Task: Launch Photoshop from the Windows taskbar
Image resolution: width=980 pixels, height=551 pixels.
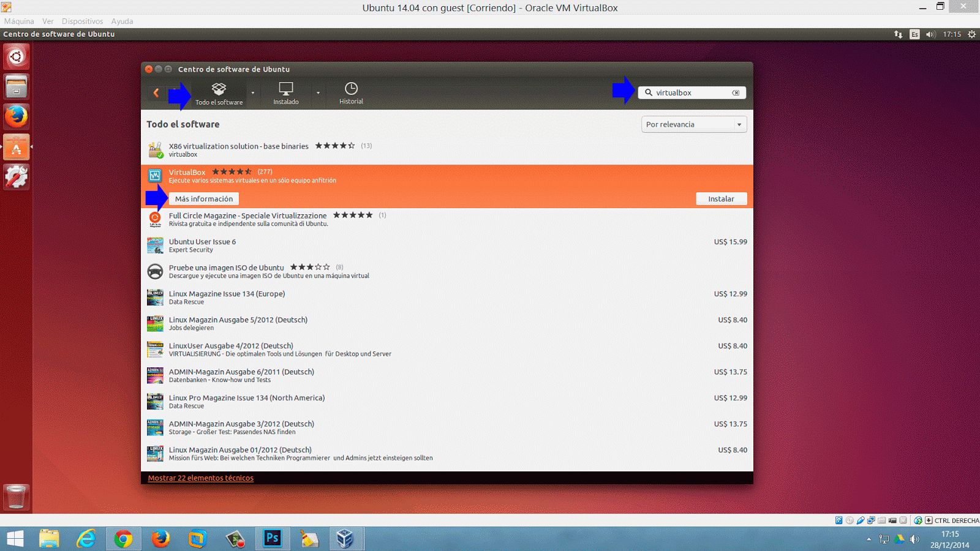Action: click(273, 538)
